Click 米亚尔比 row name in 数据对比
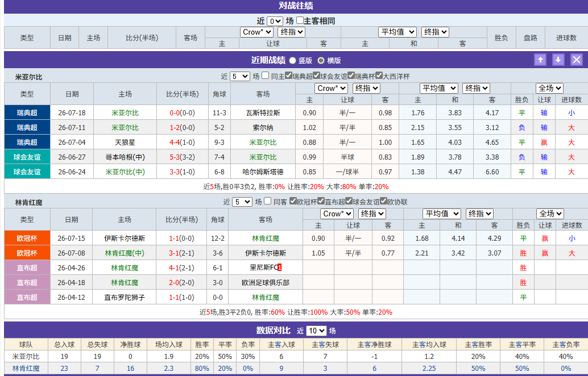The image size is (588, 376). click(26, 357)
